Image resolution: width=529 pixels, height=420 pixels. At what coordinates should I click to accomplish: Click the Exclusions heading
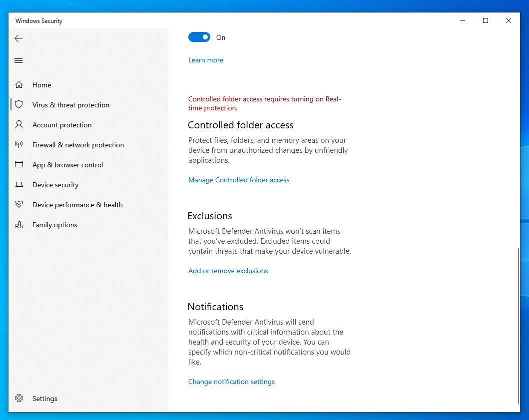210,216
